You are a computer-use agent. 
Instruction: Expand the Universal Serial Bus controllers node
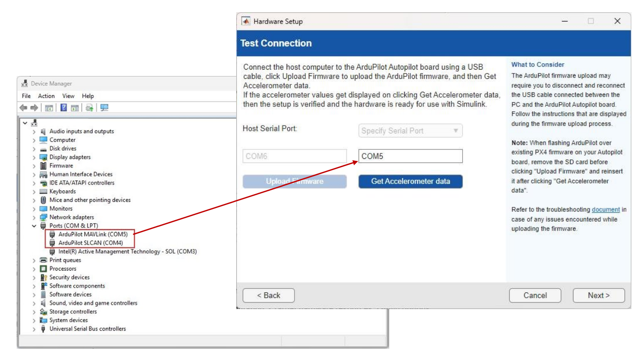[34, 329]
